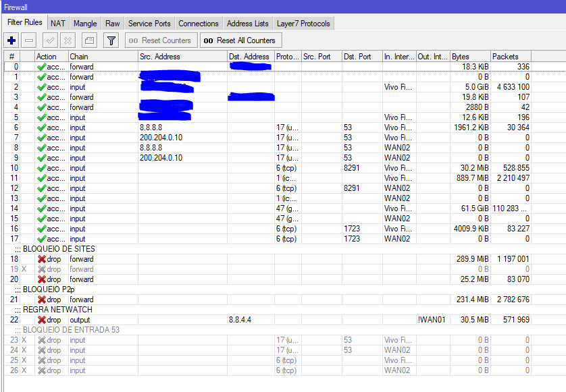Click accept icon of rule 0

coord(41,67)
